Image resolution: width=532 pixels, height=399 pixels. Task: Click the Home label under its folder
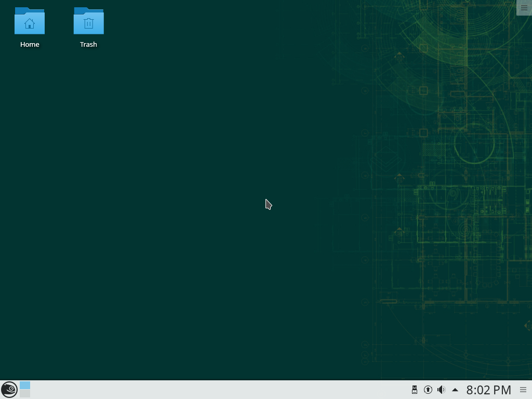tap(30, 44)
